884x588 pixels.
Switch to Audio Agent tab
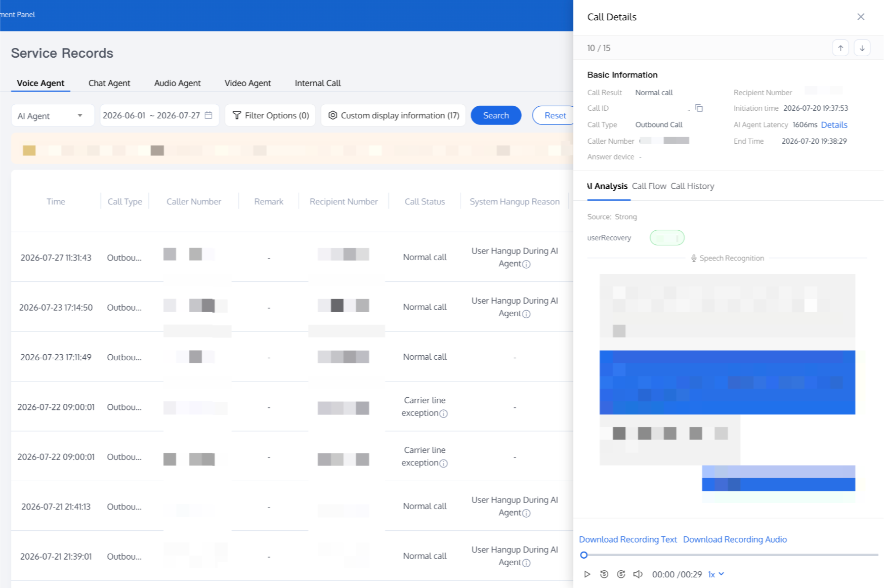pos(177,83)
